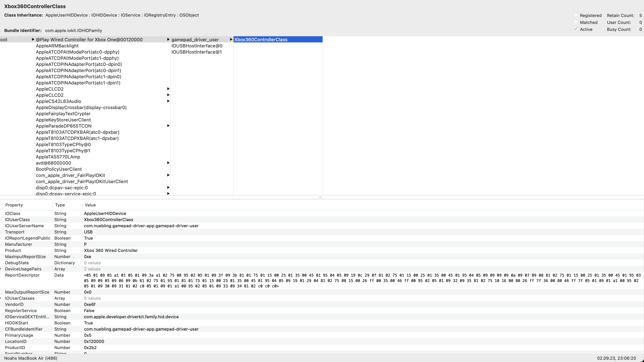Expand the AppleParadeDP855TCON node

[168, 126]
